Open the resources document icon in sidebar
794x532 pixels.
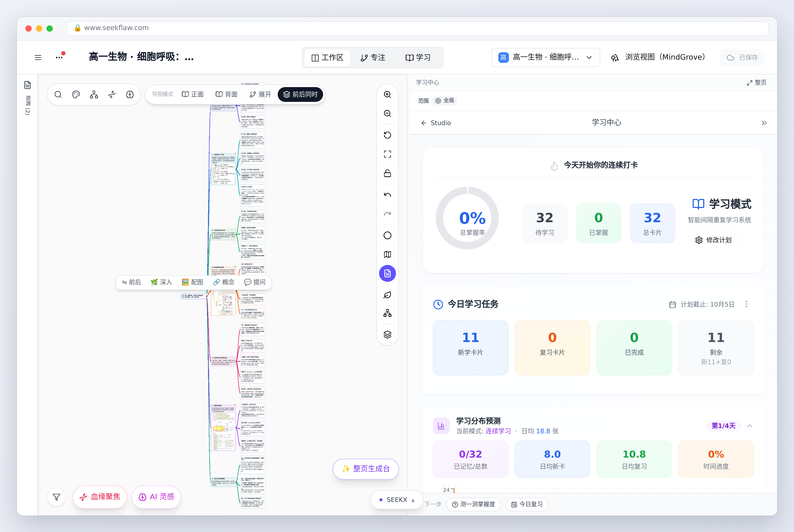[27, 85]
